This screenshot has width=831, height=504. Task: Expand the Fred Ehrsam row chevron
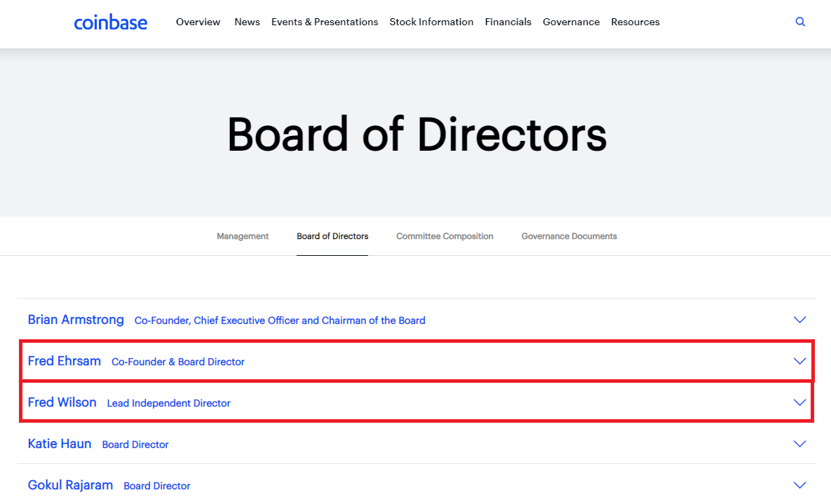(799, 361)
